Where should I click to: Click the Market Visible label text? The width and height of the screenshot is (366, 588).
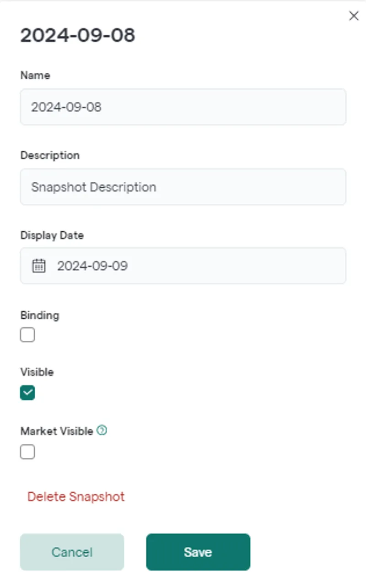(57, 431)
